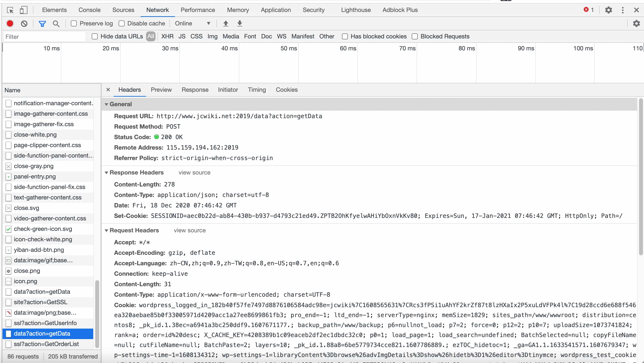Tick Blocked Requests checkbox

(x=415, y=37)
